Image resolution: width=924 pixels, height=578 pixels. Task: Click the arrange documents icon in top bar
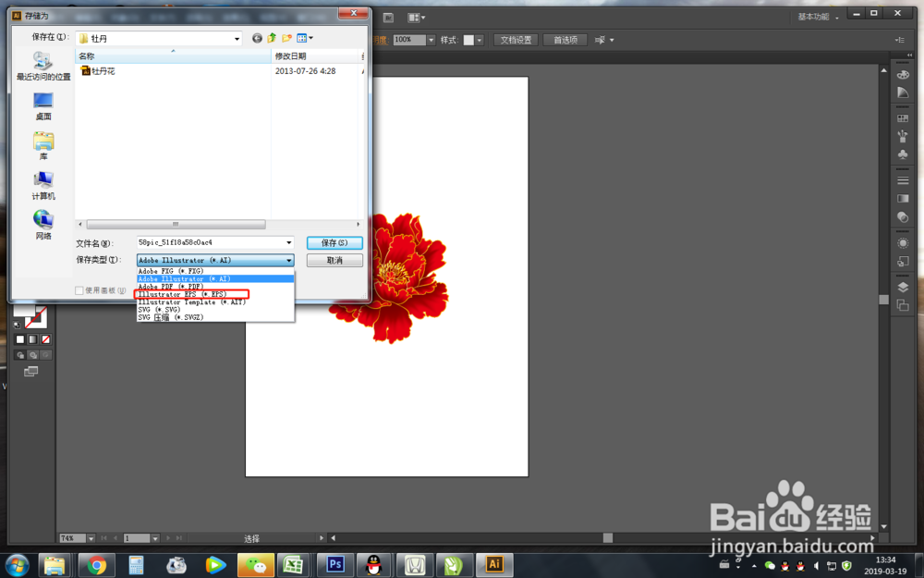tap(416, 18)
